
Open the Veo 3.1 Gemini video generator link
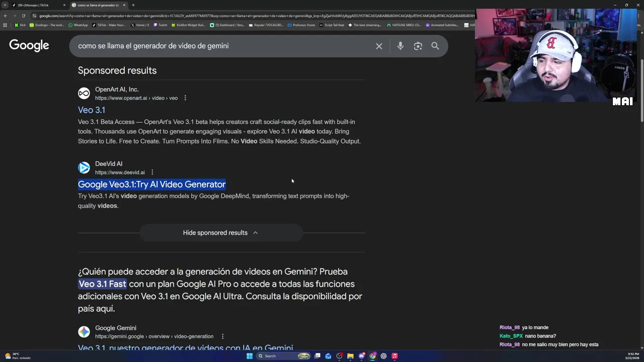(185, 347)
